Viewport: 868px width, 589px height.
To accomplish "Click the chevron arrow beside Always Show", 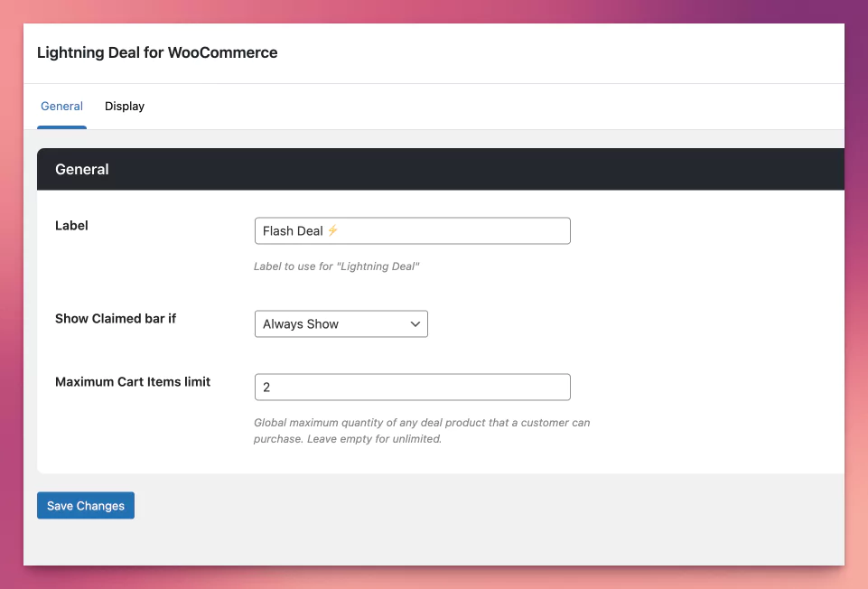I will coord(415,323).
